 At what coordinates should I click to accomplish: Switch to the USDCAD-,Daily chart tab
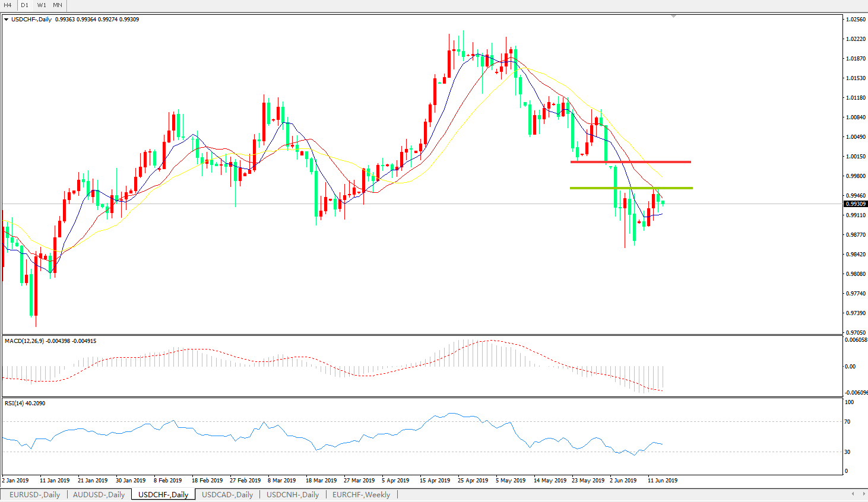click(227, 494)
